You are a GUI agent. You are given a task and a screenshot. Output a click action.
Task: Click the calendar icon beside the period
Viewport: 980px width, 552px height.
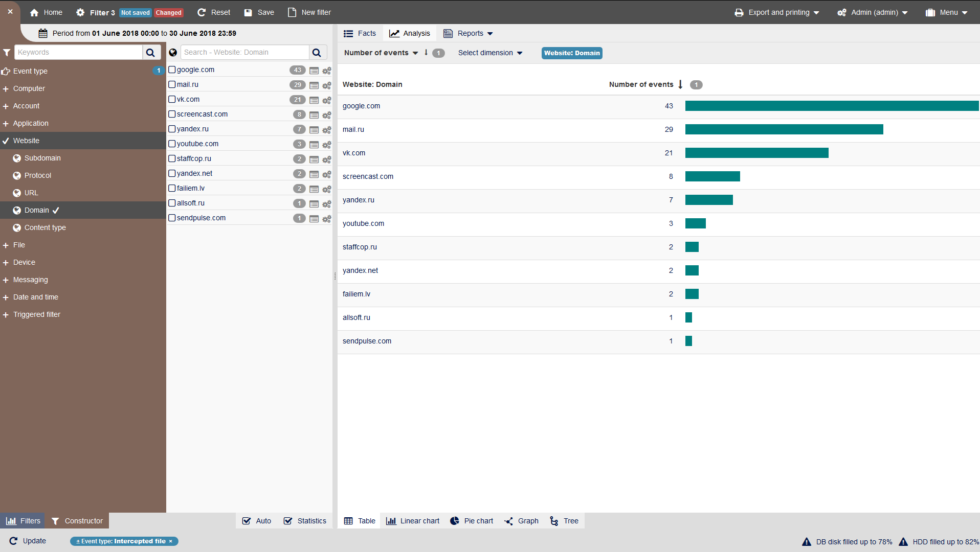pos(43,33)
